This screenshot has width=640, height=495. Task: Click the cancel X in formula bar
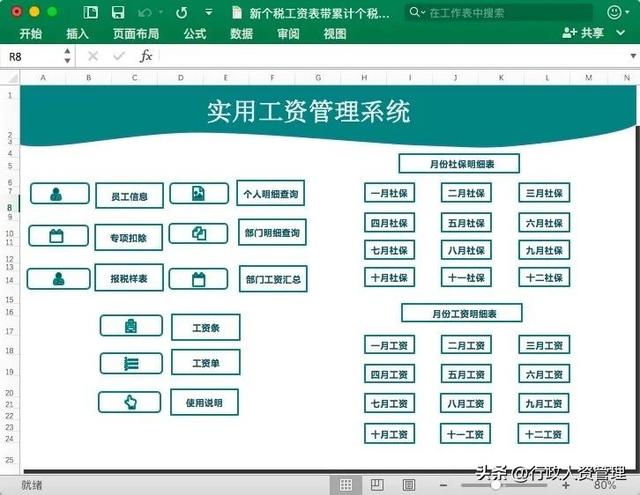coord(93,56)
